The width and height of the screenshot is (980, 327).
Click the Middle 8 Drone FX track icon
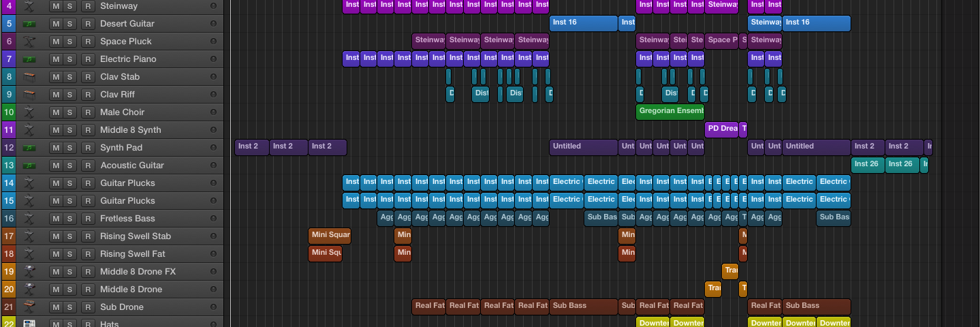coord(29,271)
